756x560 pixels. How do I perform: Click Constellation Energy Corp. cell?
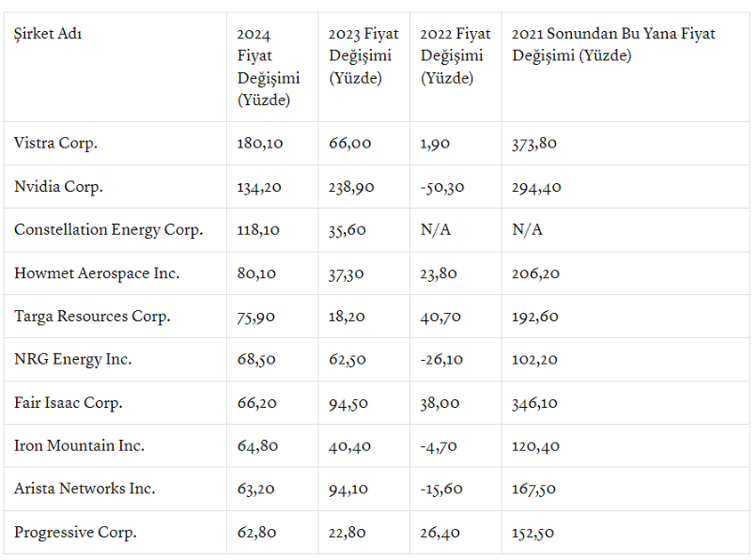[109, 229]
